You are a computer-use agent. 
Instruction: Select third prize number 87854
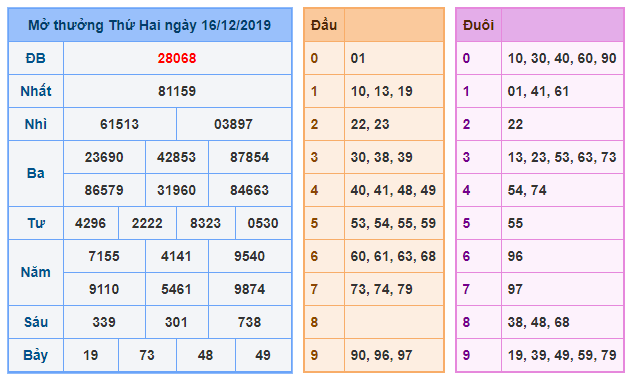(x=249, y=157)
